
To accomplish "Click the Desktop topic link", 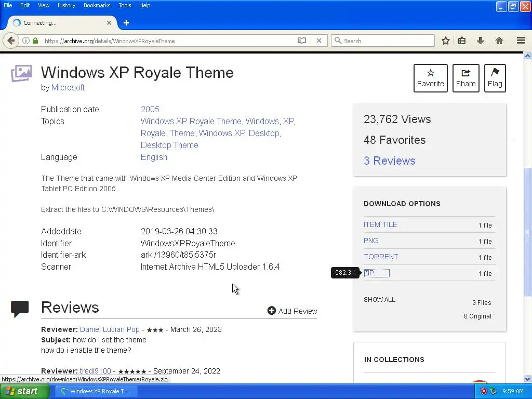I will (x=264, y=133).
